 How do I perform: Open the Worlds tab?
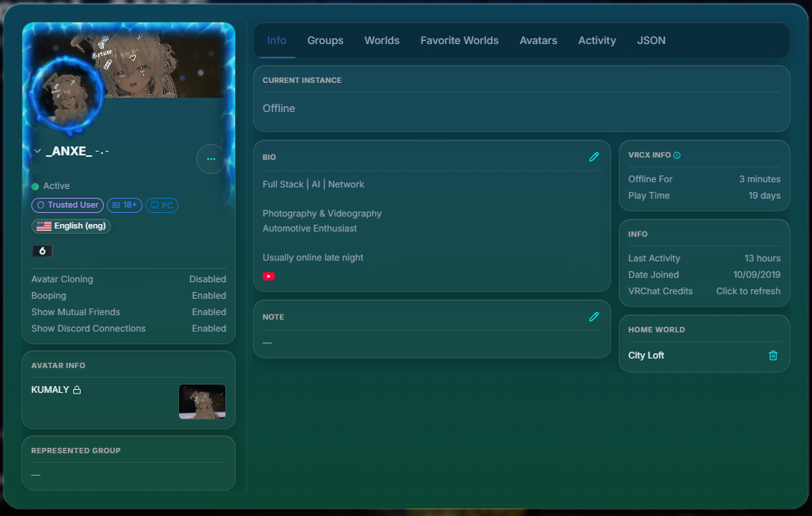381,40
